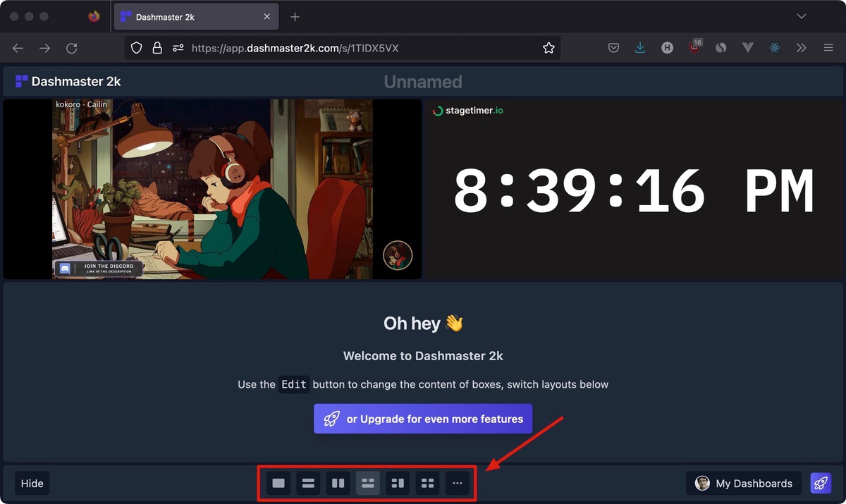Pick the left-split with right column layout
This screenshot has width=846, height=504.
(x=397, y=483)
